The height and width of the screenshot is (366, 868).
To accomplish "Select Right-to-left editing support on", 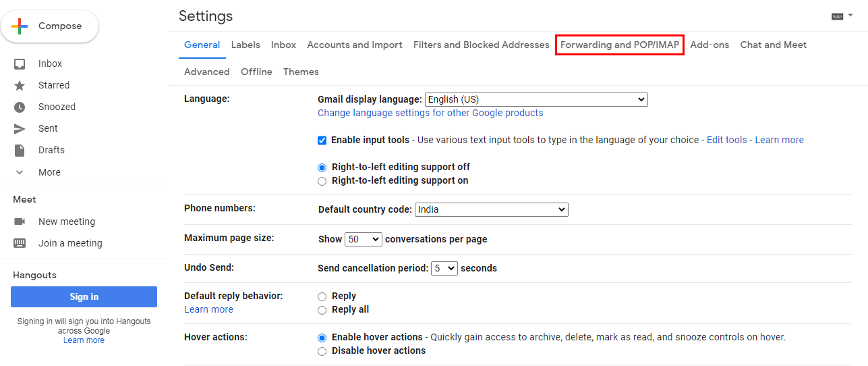I will click(322, 181).
